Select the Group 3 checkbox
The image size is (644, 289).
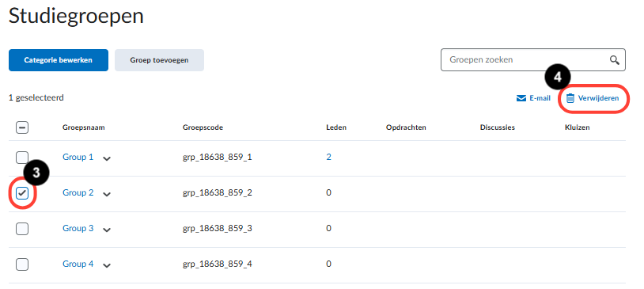click(x=22, y=229)
